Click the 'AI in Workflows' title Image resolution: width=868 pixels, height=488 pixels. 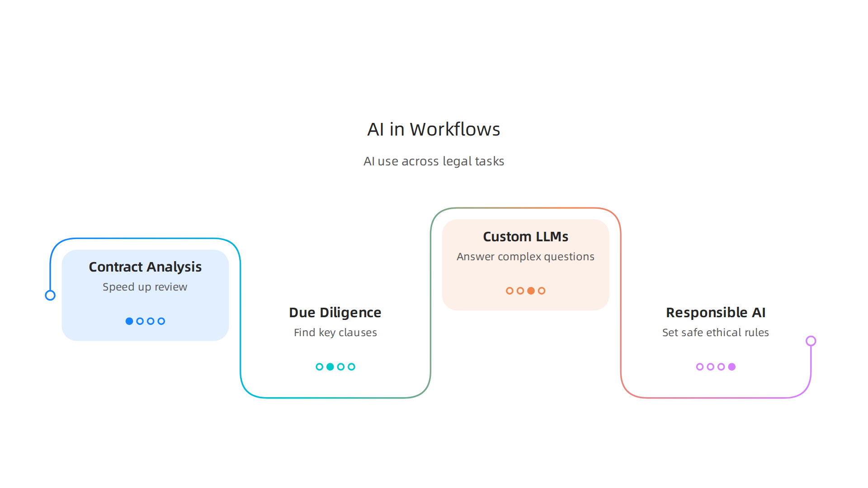point(434,129)
